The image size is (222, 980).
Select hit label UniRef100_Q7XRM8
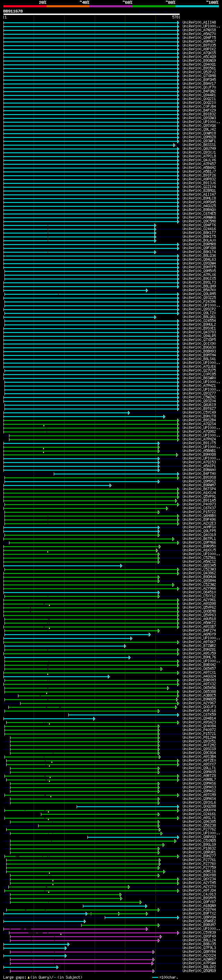pos(199,76)
